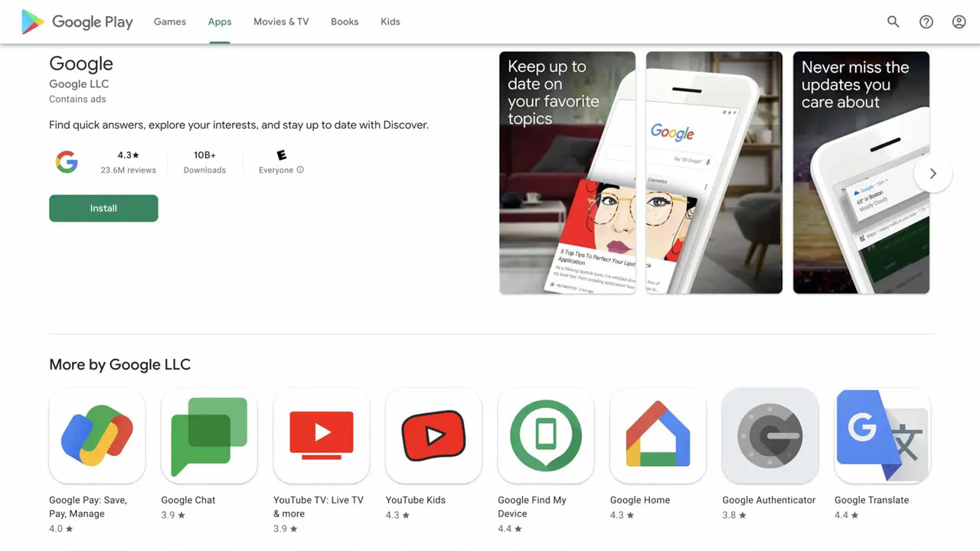980x551 pixels.
Task: Open the Books tab
Action: pos(345,21)
